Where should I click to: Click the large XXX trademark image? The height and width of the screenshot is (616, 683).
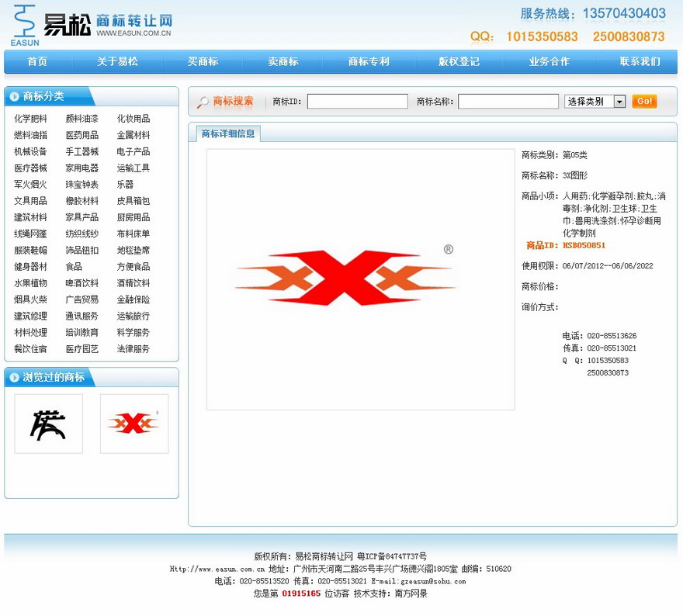361,279
